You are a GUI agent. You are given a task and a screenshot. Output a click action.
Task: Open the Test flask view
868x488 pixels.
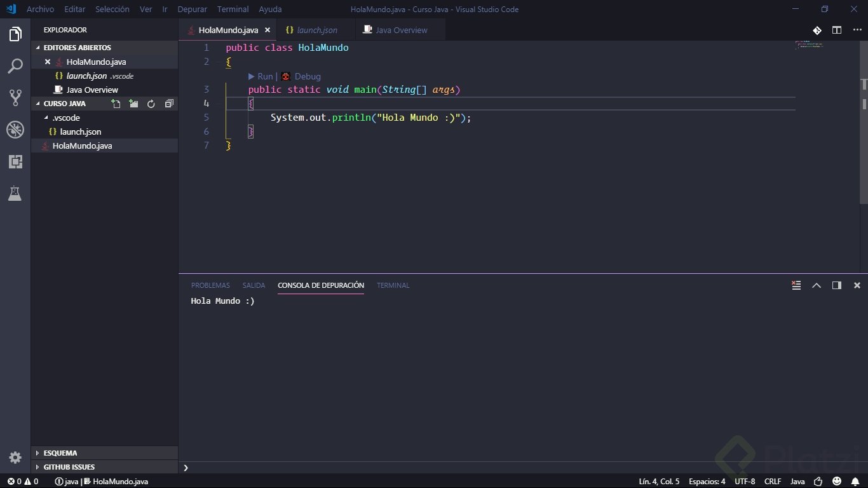click(x=15, y=193)
